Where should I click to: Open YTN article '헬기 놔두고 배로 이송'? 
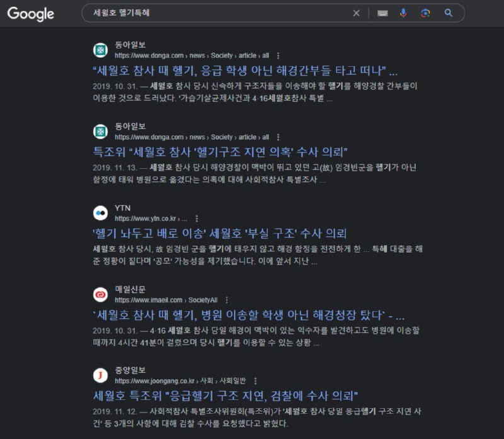[x=219, y=233]
